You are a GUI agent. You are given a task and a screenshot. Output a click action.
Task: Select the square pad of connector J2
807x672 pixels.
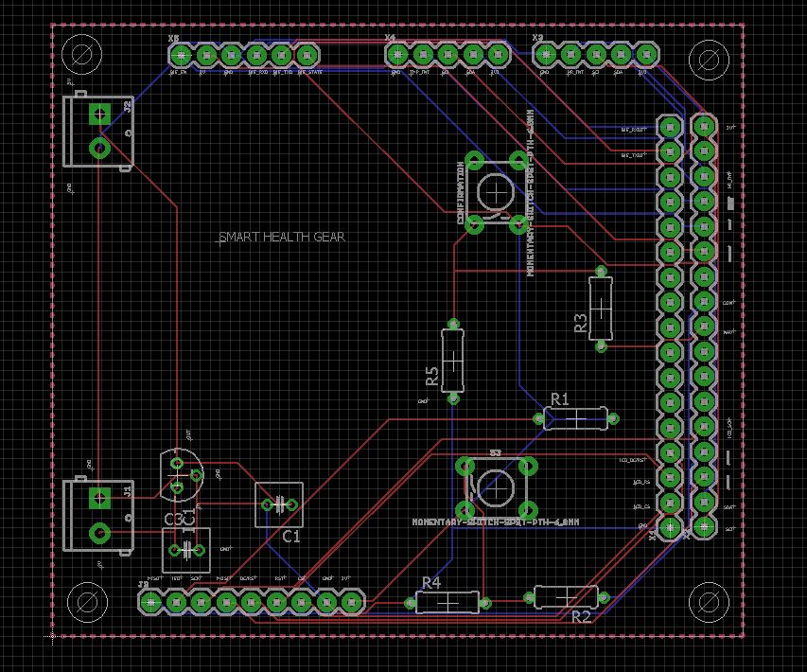click(x=100, y=114)
